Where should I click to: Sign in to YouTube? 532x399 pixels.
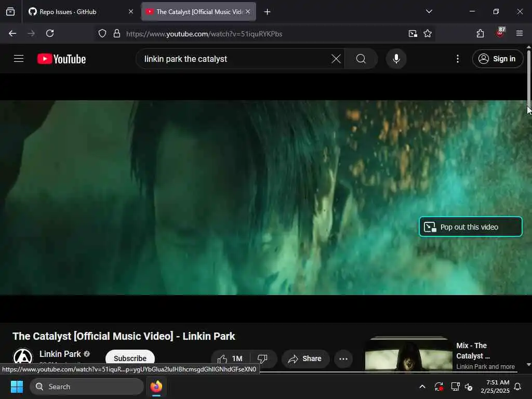pos(497,59)
